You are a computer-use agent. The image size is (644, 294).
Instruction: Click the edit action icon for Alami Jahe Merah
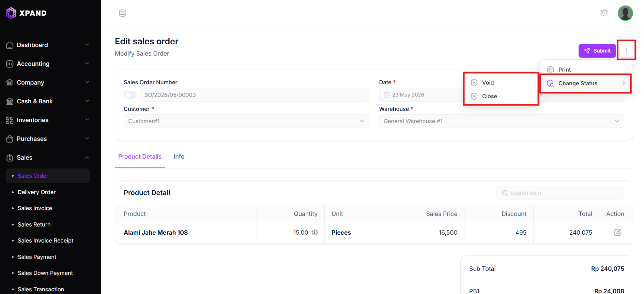pyautogui.click(x=617, y=232)
